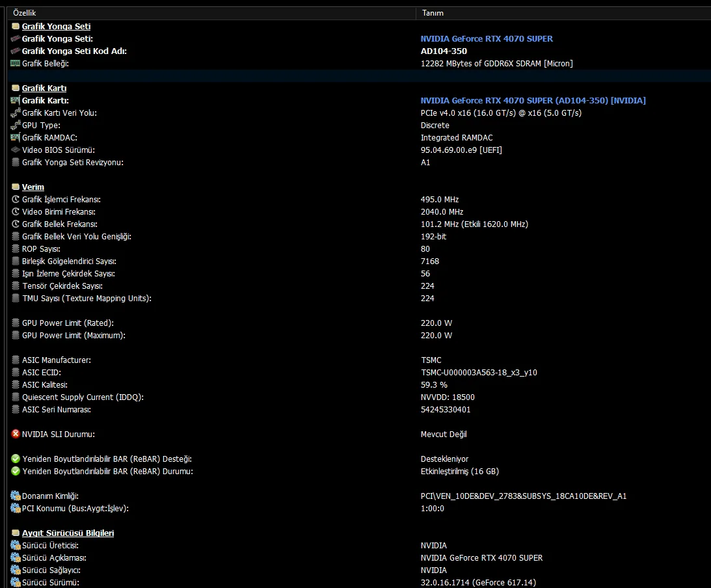The image size is (711, 588).
Task: Click the chip icon next to Grafik Yonga Seti Kod Adı
Action: 16,51
